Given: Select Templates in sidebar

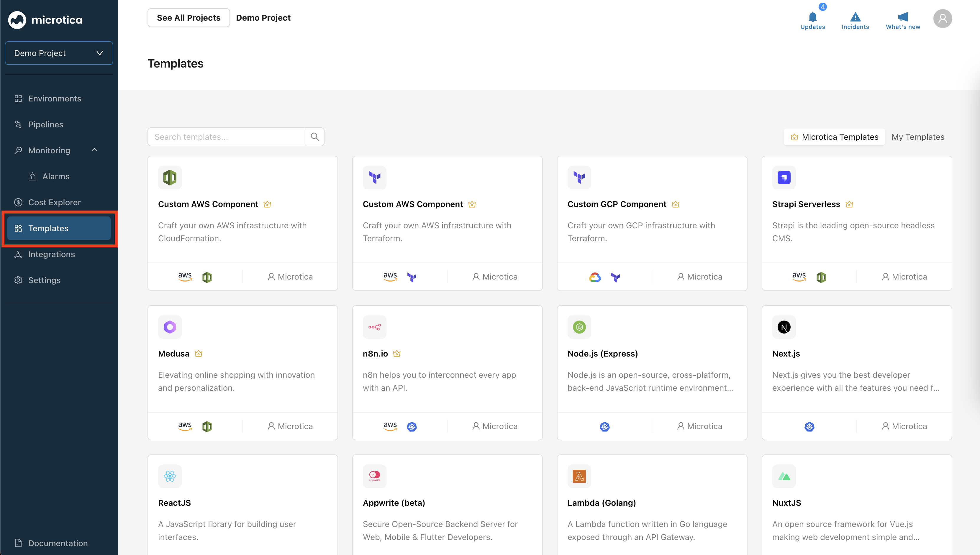Looking at the screenshot, I should pos(59,228).
